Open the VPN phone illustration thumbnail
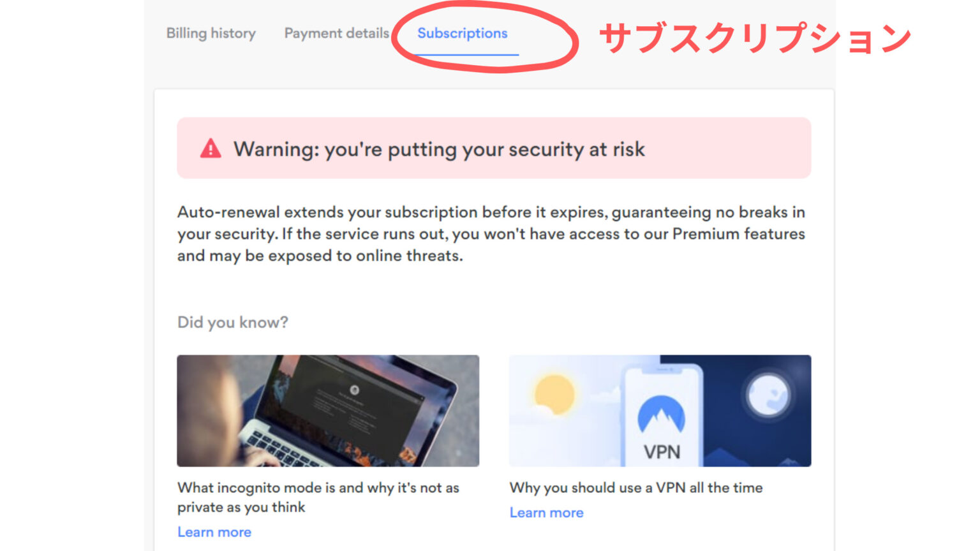The width and height of the screenshot is (980, 551). click(x=660, y=411)
